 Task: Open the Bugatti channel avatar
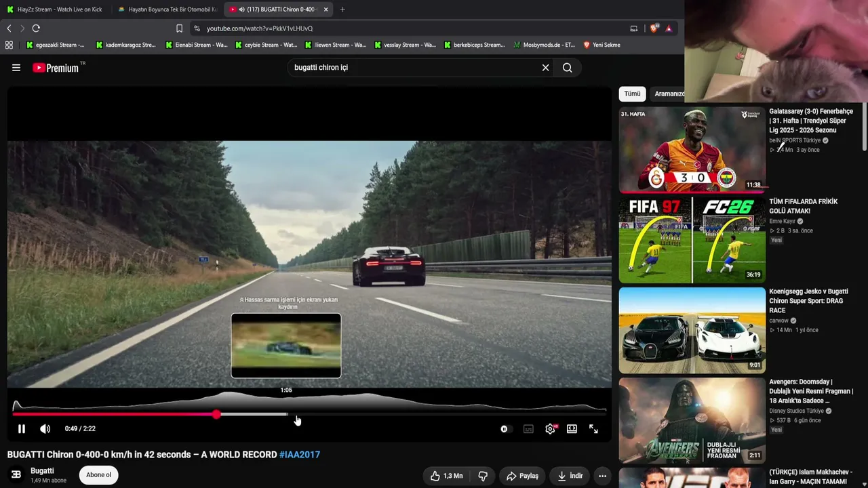pos(16,474)
